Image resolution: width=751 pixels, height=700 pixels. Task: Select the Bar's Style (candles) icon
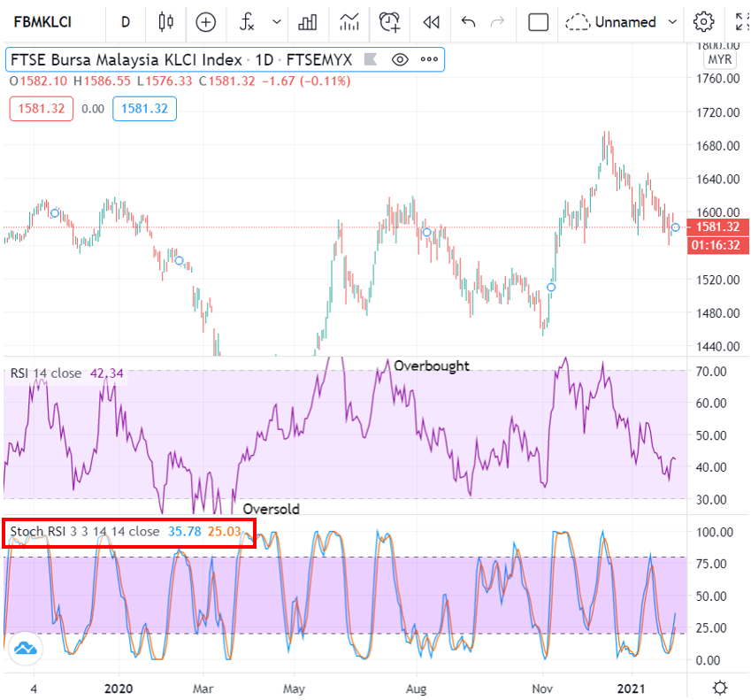165,22
